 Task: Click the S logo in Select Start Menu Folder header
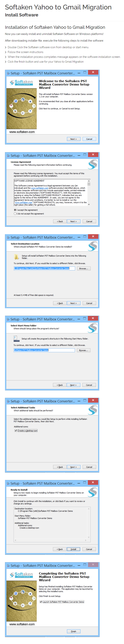92,328
